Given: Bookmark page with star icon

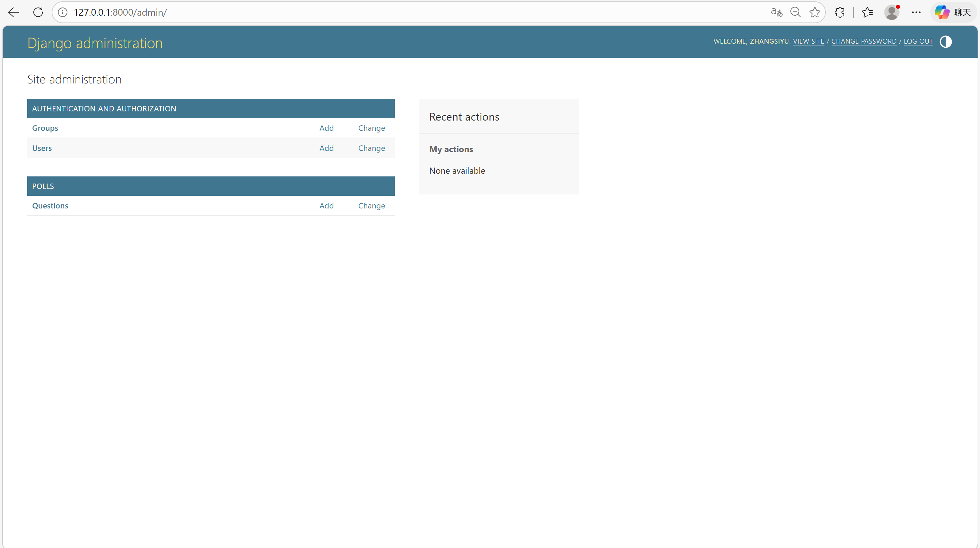Looking at the screenshot, I should 815,12.
